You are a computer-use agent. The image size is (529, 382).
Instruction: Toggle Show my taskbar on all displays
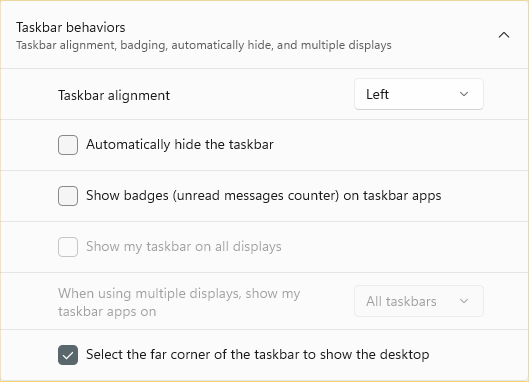(68, 247)
